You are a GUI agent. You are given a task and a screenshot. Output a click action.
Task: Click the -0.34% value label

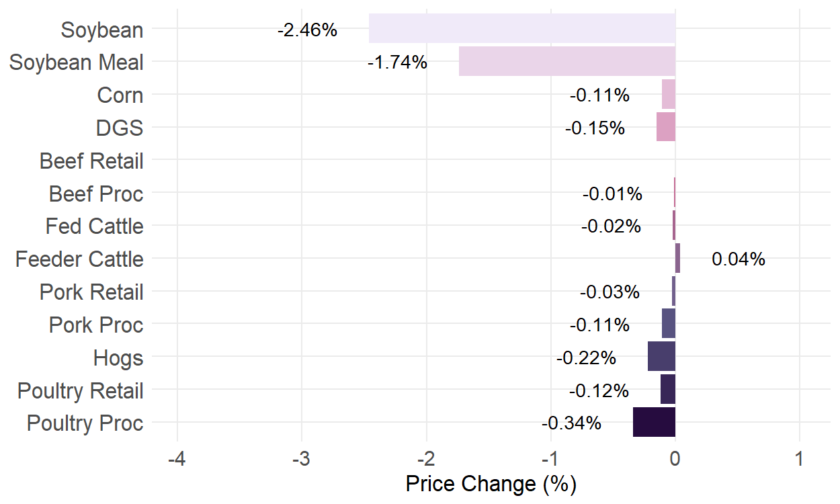tap(571, 423)
